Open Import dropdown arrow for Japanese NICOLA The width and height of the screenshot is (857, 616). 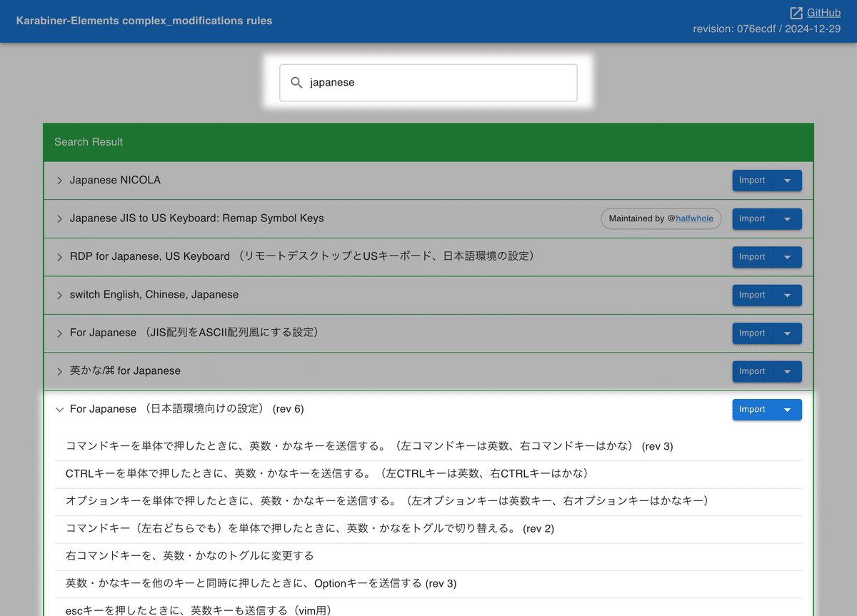(788, 181)
